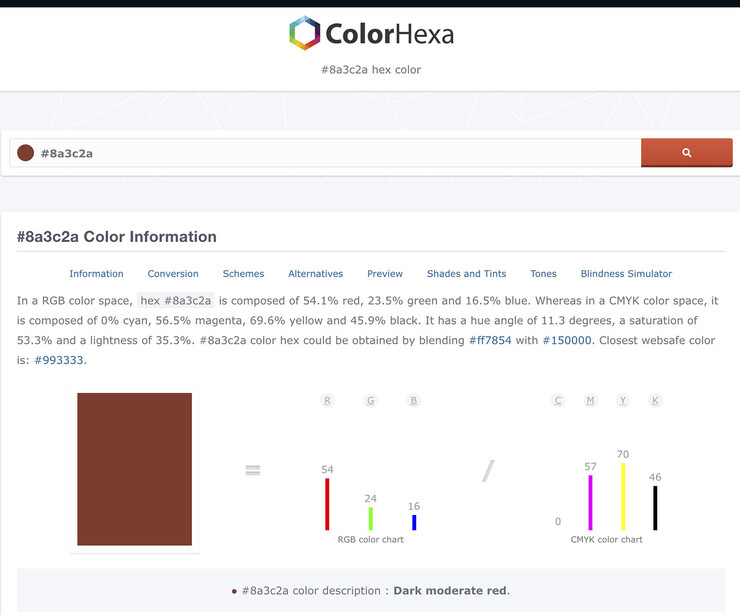Click the 'CMYK color chart' caption
This screenshot has width=740, height=615.
point(606,539)
